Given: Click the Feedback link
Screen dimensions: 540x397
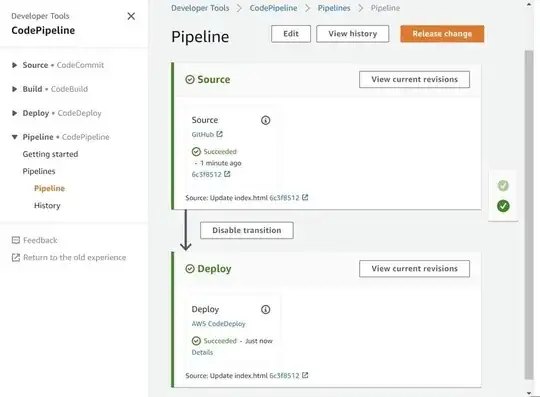Looking at the screenshot, I should (40, 240).
